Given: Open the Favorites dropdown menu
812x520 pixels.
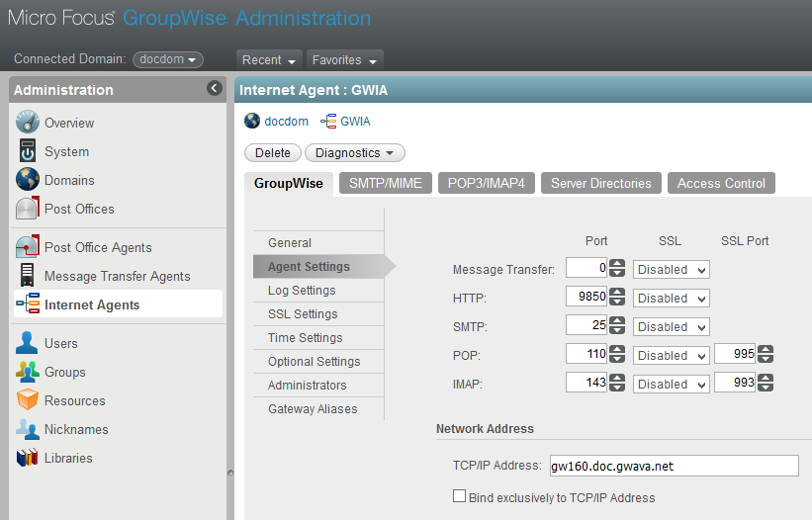Looking at the screenshot, I should pyautogui.click(x=344, y=60).
